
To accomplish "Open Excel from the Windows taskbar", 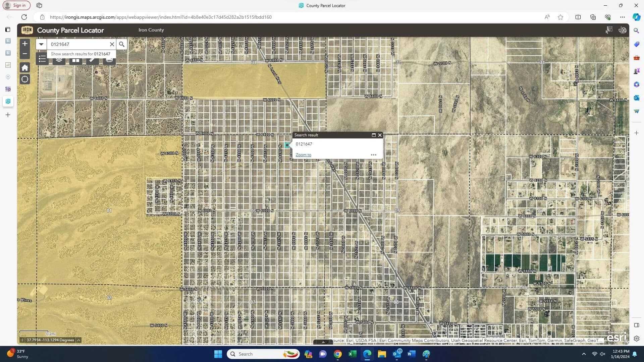I will pyautogui.click(x=352, y=354).
